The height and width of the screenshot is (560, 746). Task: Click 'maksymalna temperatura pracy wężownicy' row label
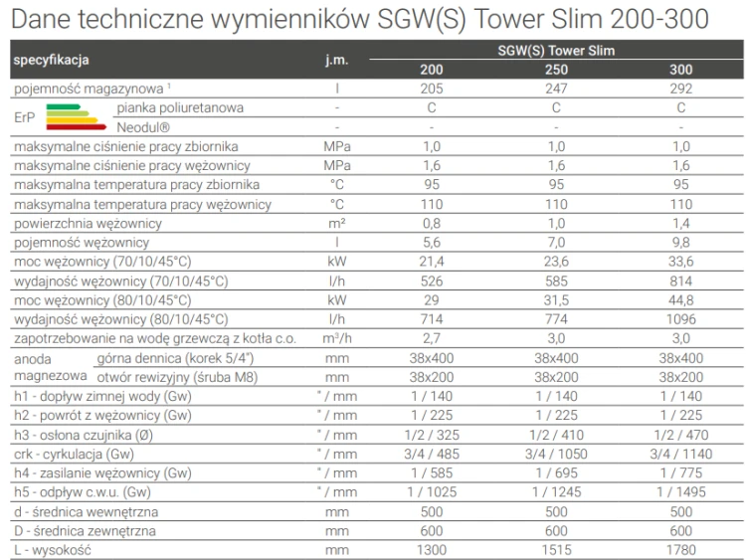click(142, 205)
